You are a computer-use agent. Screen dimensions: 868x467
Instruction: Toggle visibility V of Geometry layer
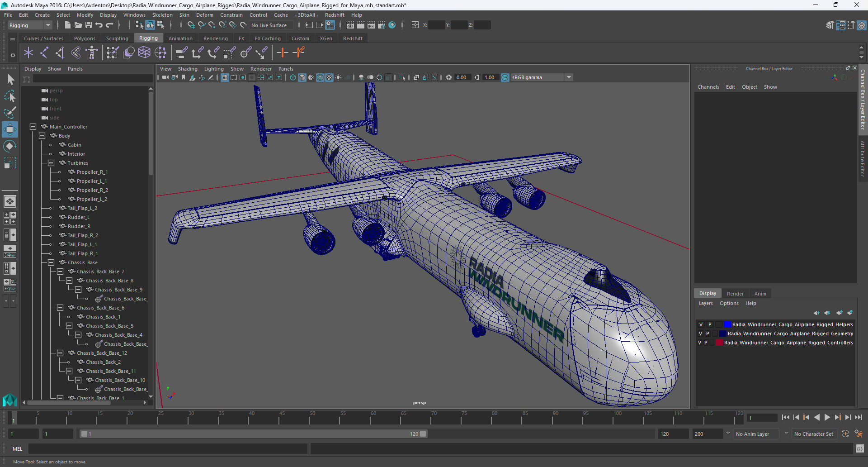(x=701, y=334)
